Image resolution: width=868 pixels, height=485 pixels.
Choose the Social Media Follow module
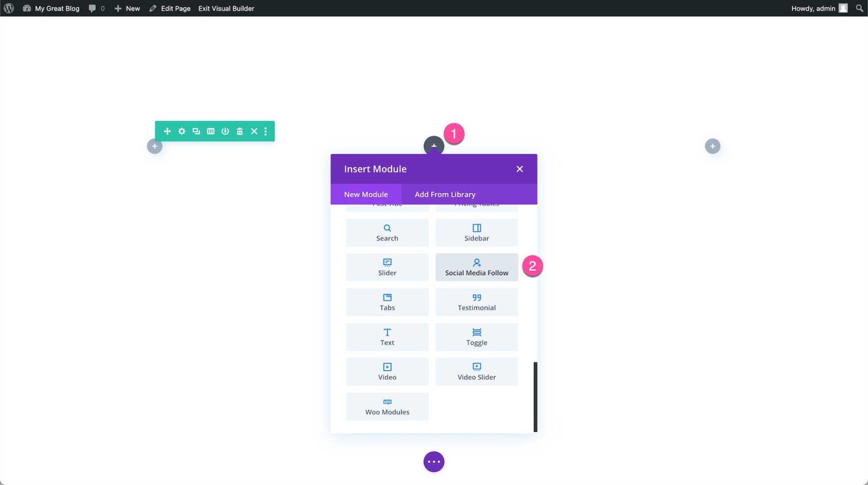476,267
